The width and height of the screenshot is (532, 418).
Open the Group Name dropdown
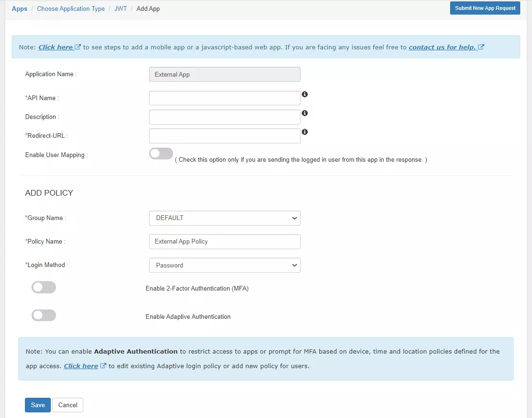tap(225, 218)
